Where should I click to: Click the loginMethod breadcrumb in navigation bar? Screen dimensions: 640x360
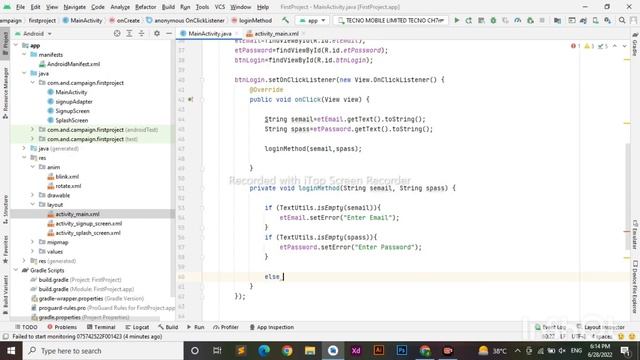[252, 20]
